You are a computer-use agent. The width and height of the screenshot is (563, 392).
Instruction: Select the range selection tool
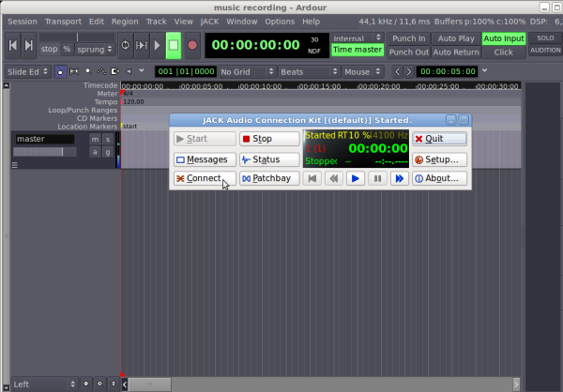tap(74, 72)
